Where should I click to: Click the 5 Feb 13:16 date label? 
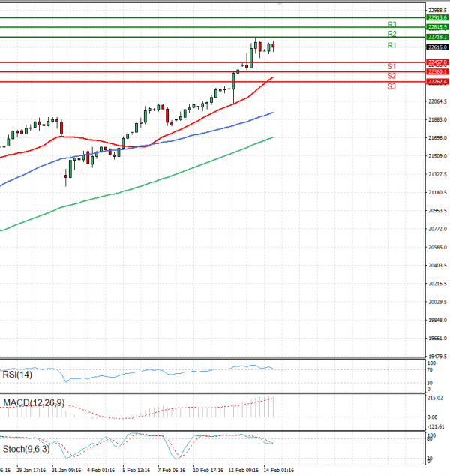136,470
